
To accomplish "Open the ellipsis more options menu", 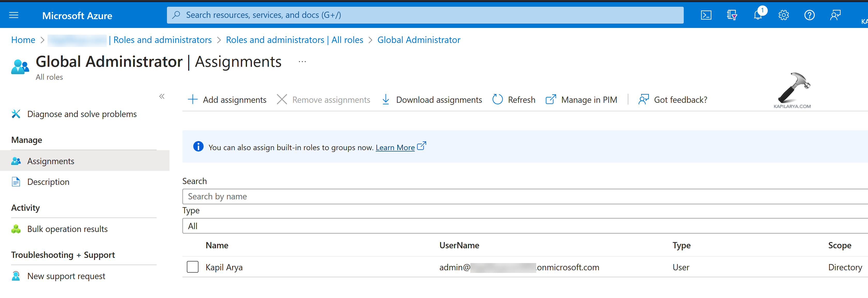I will [x=302, y=62].
